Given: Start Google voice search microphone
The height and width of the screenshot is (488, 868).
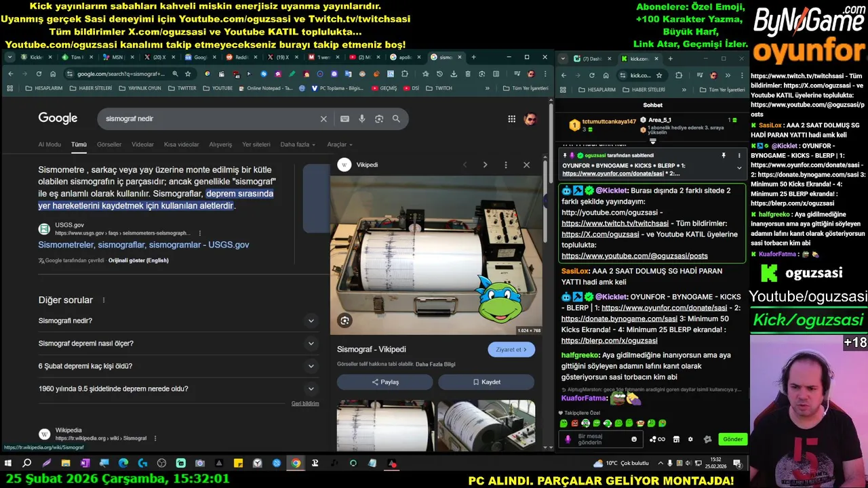Looking at the screenshot, I should pos(362,119).
